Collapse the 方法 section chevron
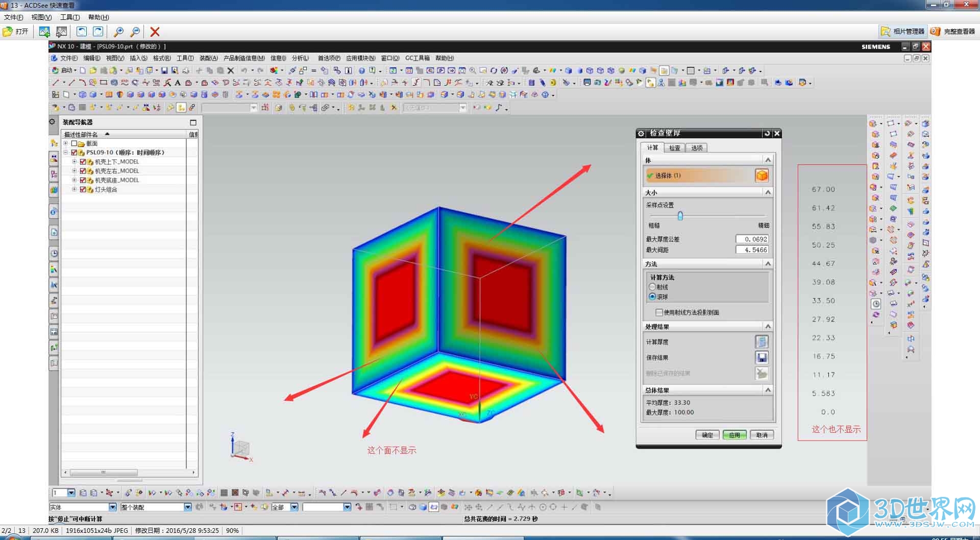980x540 pixels. [768, 263]
